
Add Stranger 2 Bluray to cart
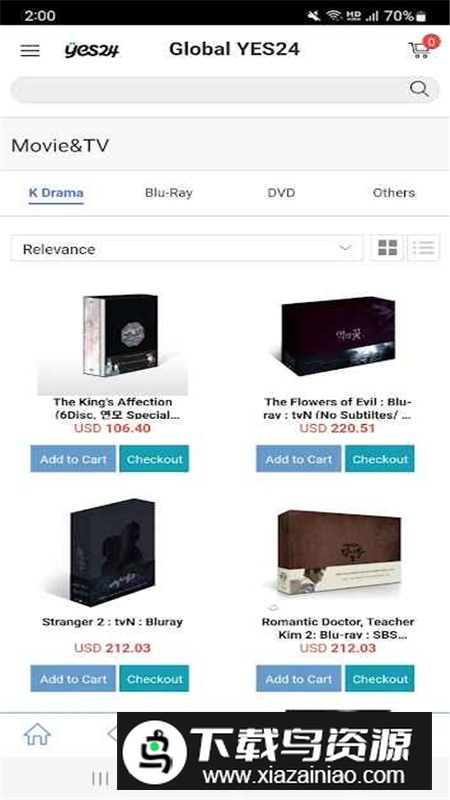pyautogui.click(x=73, y=679)
